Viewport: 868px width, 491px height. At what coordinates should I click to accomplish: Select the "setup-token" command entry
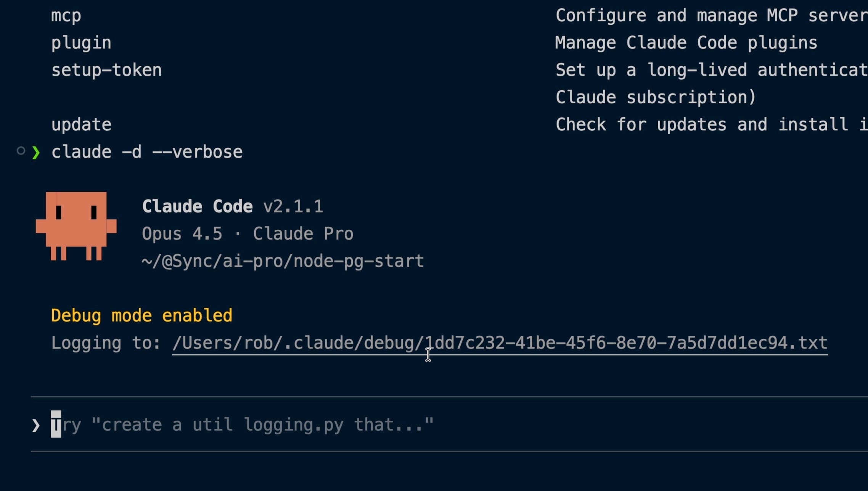[106, 70]
